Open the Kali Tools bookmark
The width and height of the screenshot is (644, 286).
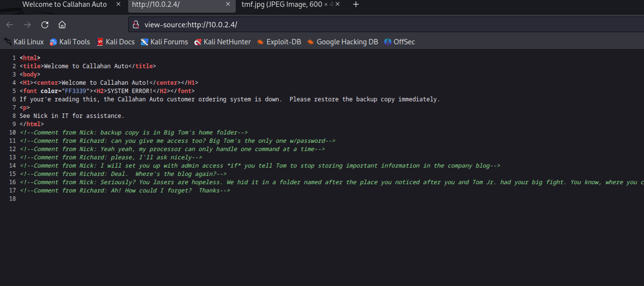coord(70,42)
